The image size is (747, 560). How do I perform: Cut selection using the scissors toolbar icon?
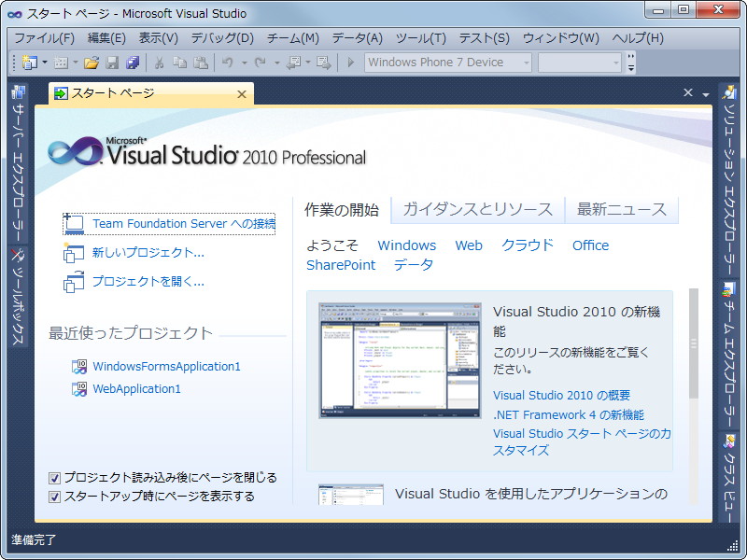click(x=160, y=63)
